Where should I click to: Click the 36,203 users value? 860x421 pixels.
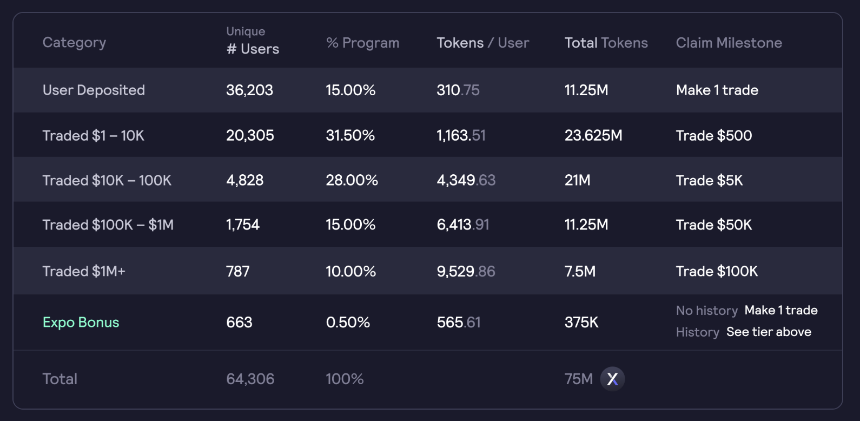coord(250,90)
